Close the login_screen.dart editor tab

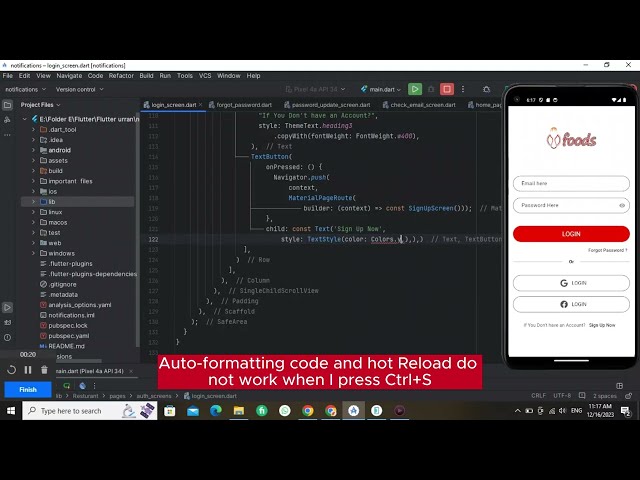[x=200, y=105]
